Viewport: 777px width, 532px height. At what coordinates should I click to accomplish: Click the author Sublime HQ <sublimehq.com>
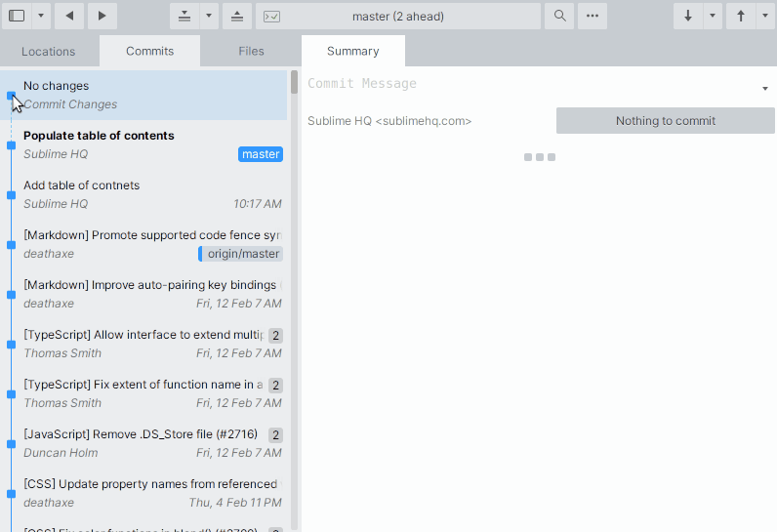pyautogui.click(x=389, y=121)
